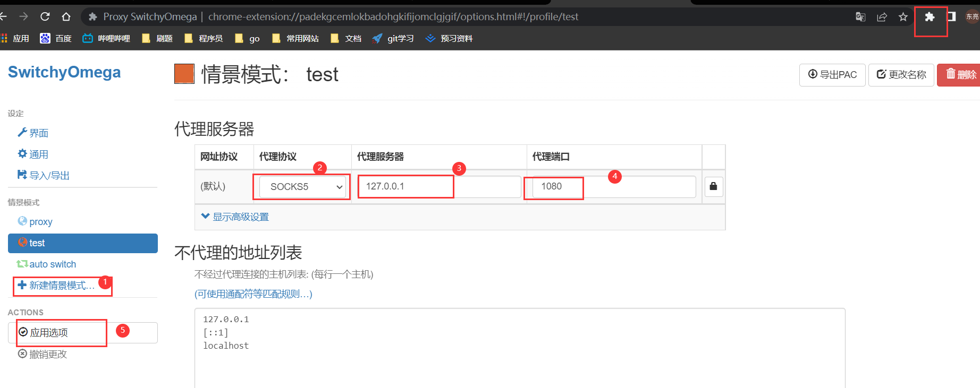Open the 常用网站 bookmark folder
Image resolution: width=980 pixels, height=388 pixels.
point(295,38)
